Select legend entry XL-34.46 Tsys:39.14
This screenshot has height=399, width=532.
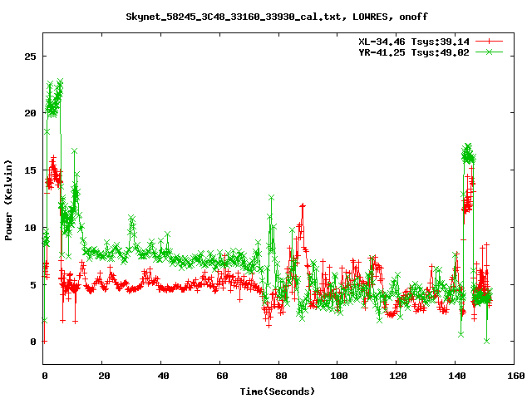coord(414,42)
